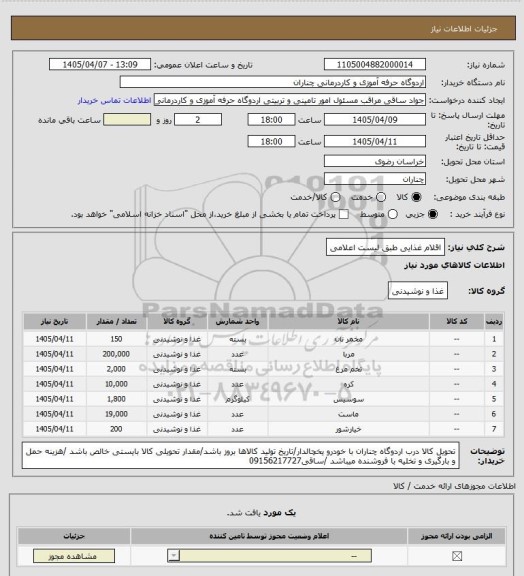Select item name مربا in row 2
The image size is (524, 576).
[x=348, y=354]
